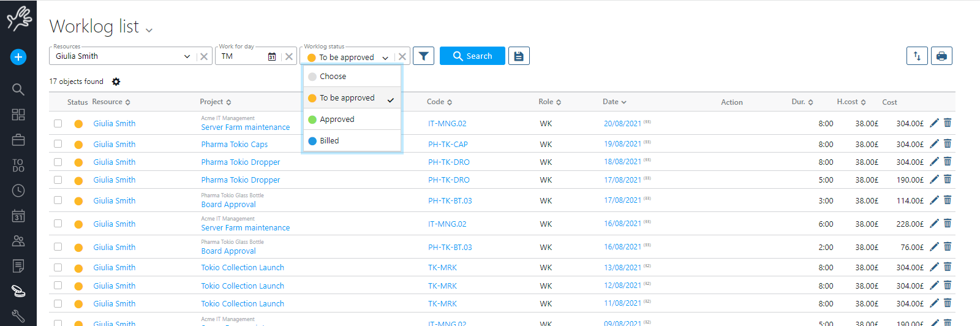The width and height of the screenshot is (980, 326).
Task: Click the funnel filter icon button
Action: click(423, 56)
